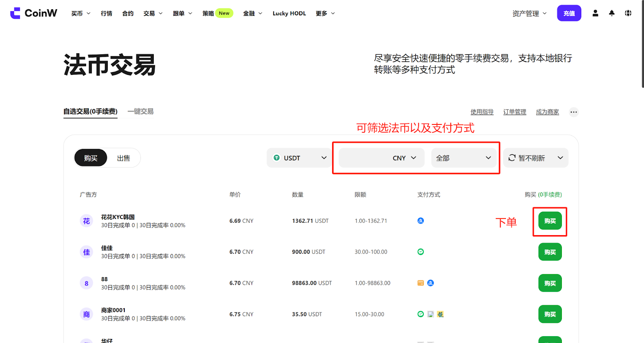Click the page vertical scrollbar
This screenshot has height=343, width=644.
pyautogui.click(x=642, y=44)
